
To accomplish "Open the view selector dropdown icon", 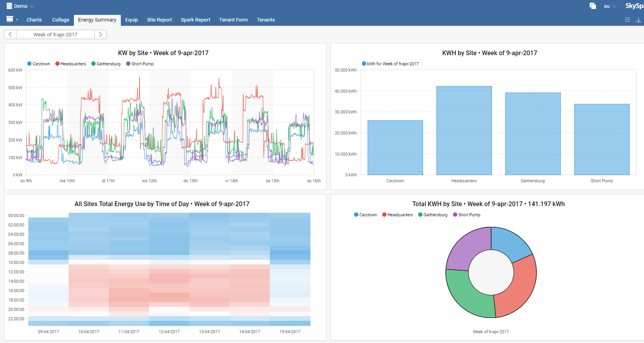I will pyautogui.click(x=12, y=20).
